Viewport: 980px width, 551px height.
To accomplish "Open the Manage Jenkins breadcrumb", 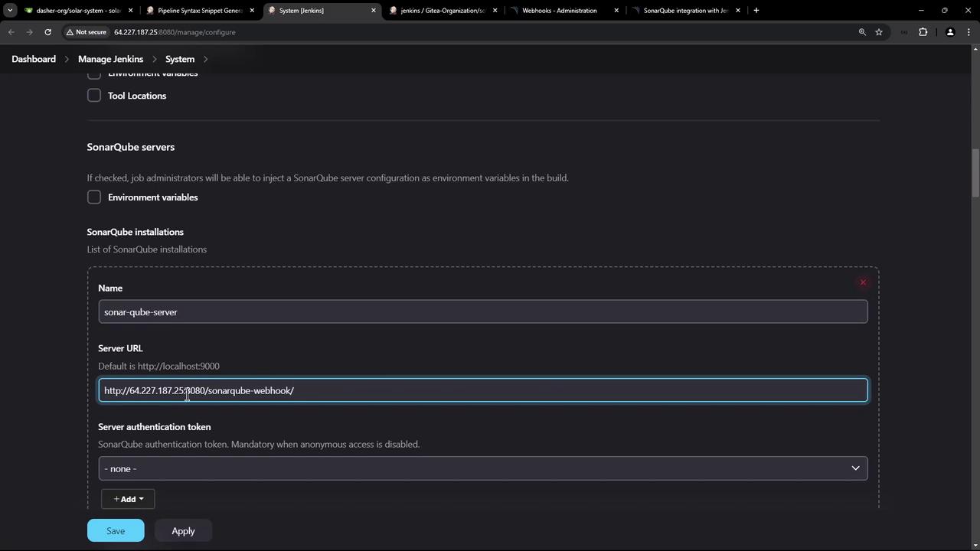I will point(110,59).
